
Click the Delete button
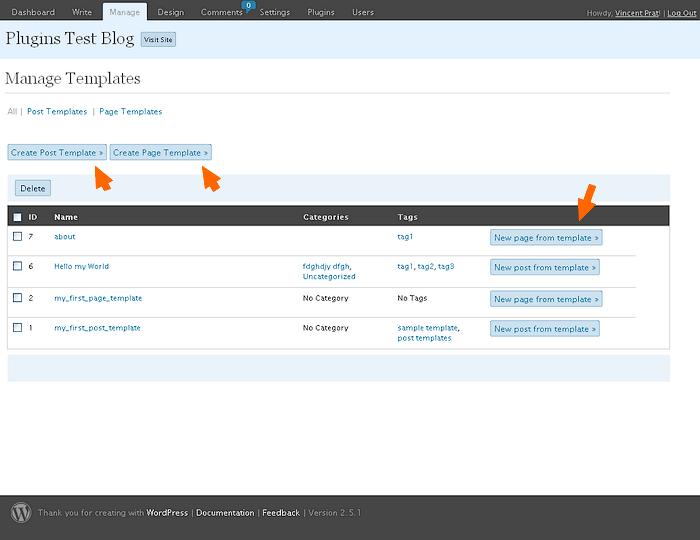(33, 188)
